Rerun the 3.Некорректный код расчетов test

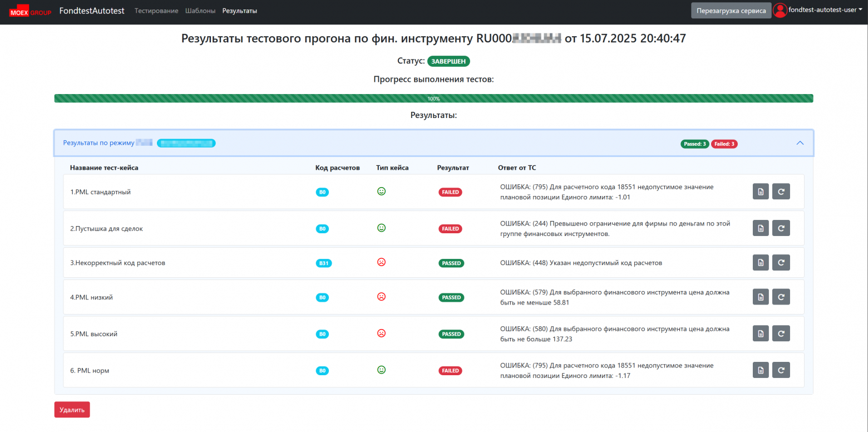click(x=781, y=263)
